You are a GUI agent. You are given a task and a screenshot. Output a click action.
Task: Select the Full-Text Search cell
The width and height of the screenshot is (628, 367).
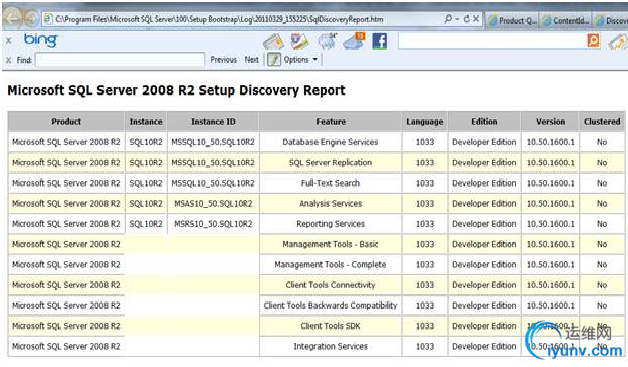330,183
